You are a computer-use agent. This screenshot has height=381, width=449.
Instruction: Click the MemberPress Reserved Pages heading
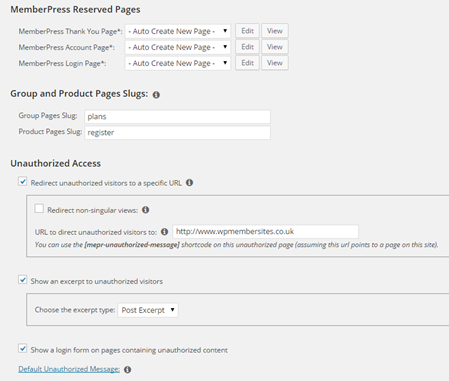coord(75,10)
